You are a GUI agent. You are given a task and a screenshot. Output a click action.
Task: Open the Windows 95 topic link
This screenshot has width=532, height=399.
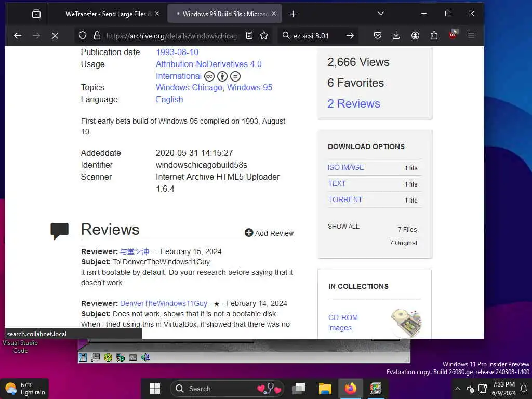click(x=250, y=87)
